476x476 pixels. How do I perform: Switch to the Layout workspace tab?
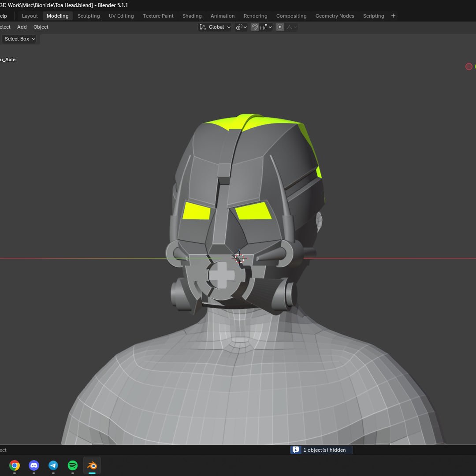coord(30,16)
